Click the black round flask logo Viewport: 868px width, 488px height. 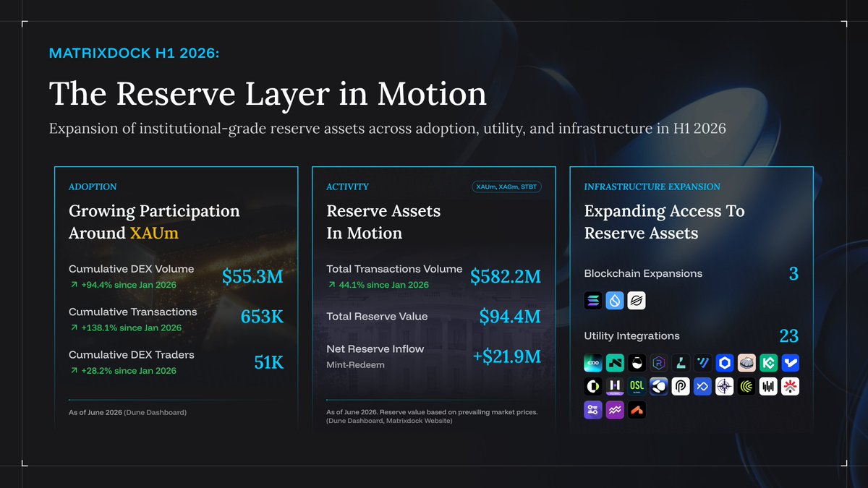[x=637, y=363]
